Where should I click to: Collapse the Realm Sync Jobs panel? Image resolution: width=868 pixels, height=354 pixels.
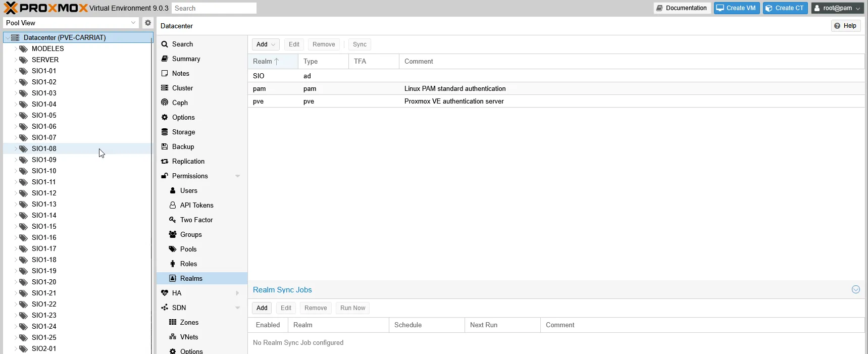tap(855, 289)
